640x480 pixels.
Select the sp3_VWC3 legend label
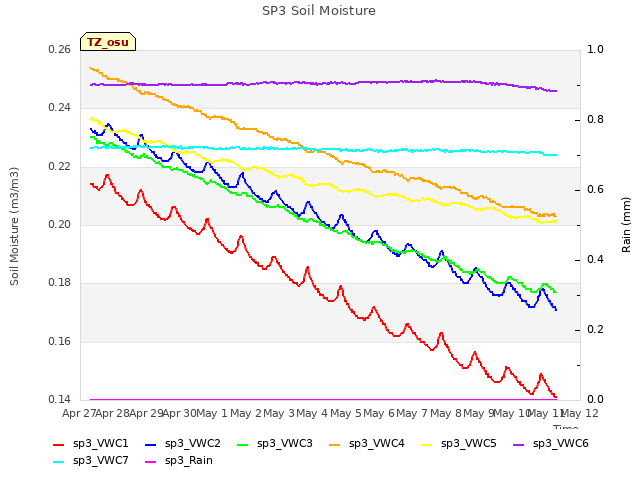[284, 444]
